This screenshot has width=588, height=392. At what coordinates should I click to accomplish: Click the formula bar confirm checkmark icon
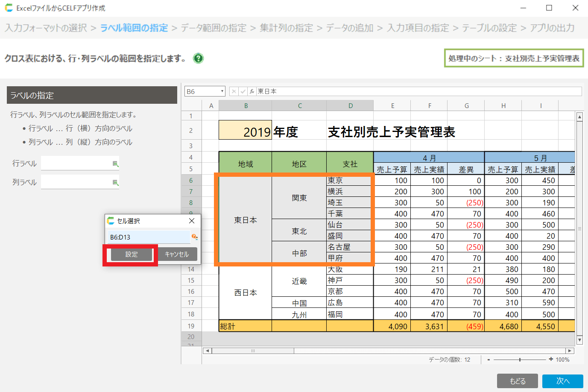pos(243,91)
